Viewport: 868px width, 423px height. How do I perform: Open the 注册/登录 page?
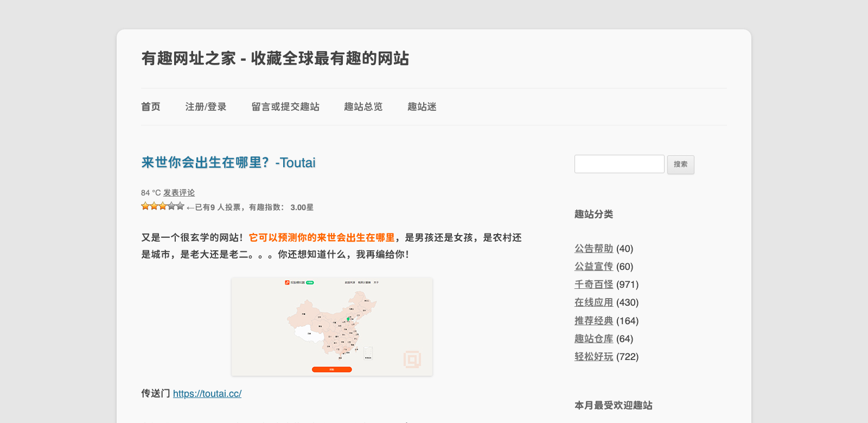(x=206, y=107)
